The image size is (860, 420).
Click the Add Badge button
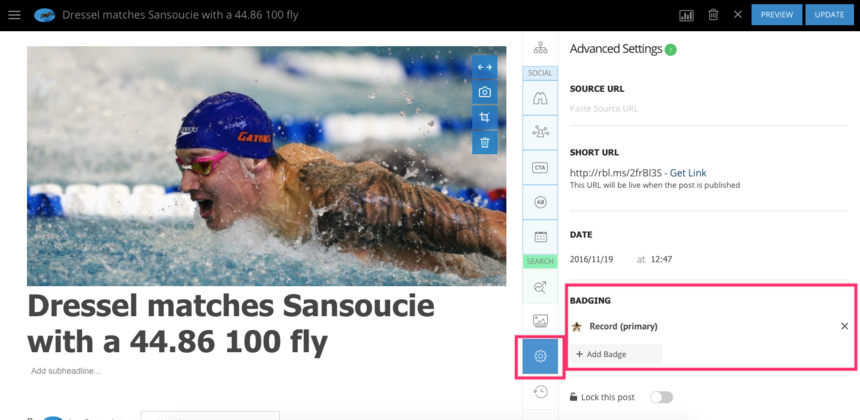click(616, 354)
